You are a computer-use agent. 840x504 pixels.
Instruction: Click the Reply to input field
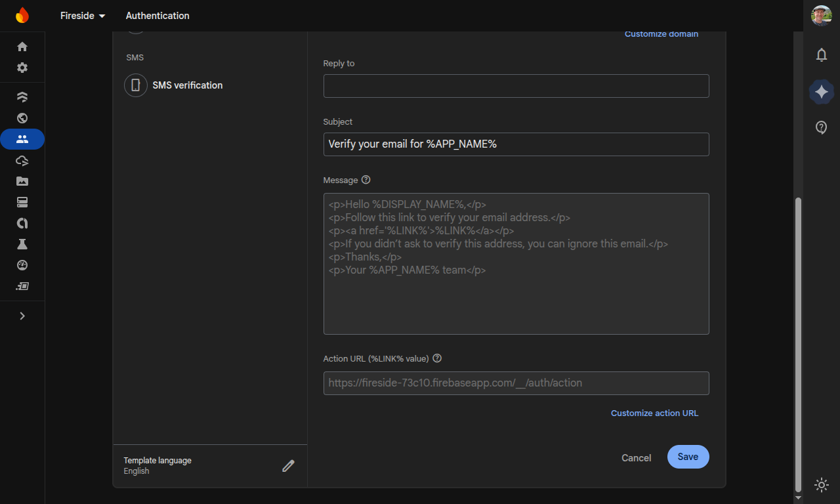516,85
